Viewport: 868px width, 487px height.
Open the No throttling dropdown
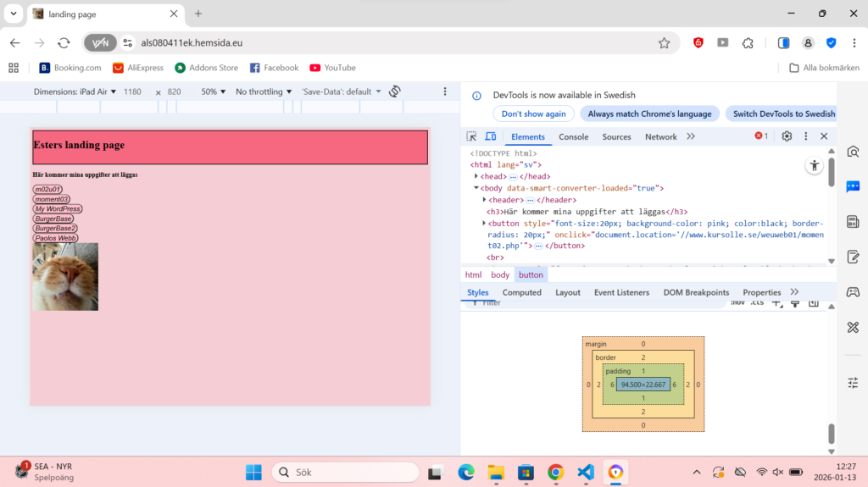[x=264, y=91]
